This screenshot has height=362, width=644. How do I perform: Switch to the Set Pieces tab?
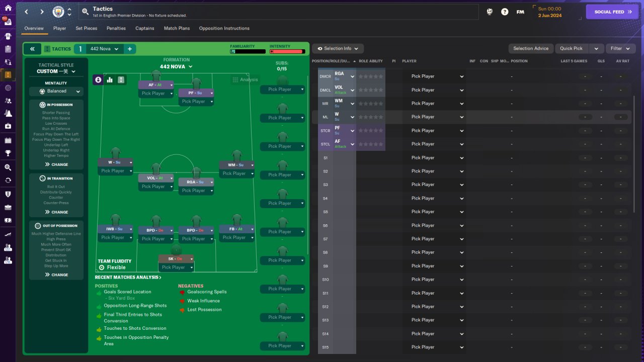[87, 28]
